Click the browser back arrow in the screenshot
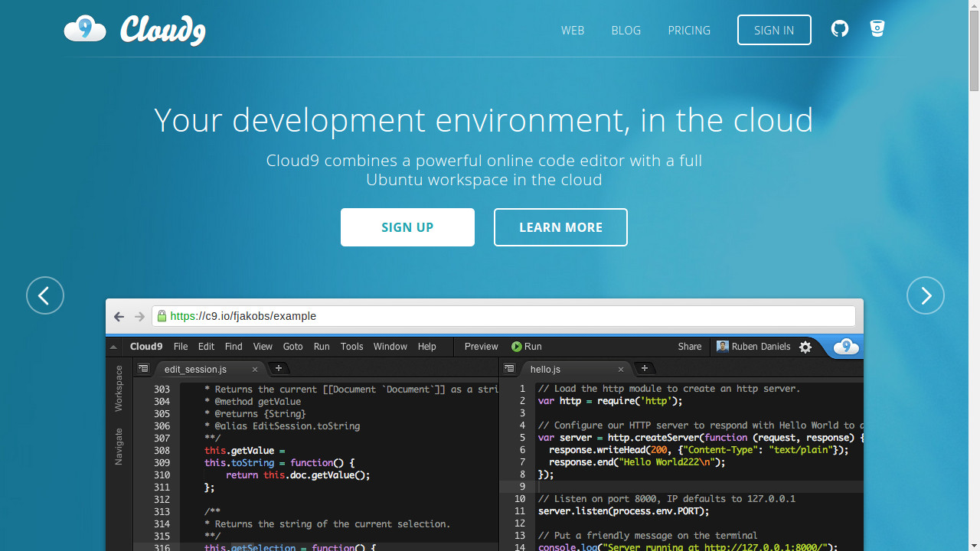The height and width of the screenshot is (551, 980). point(119,316)
